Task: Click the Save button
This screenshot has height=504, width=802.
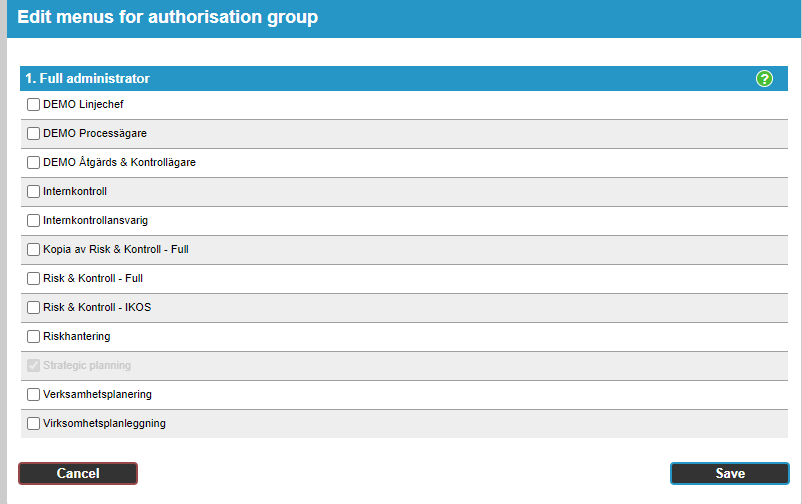Action: click(730, 473)
